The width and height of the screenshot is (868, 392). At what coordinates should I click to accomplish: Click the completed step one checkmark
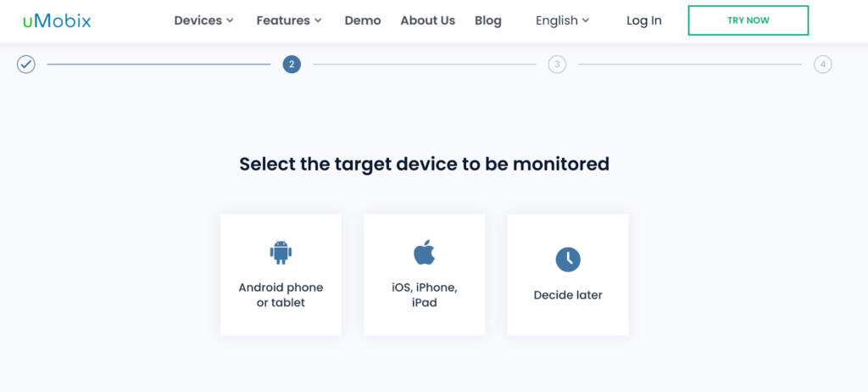click(26, 64)
